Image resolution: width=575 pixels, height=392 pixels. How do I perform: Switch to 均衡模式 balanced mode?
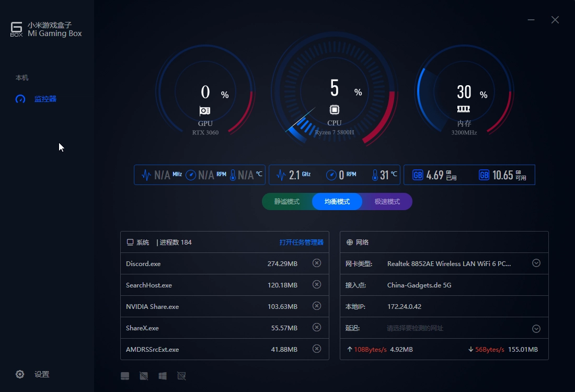coord(337,202)
